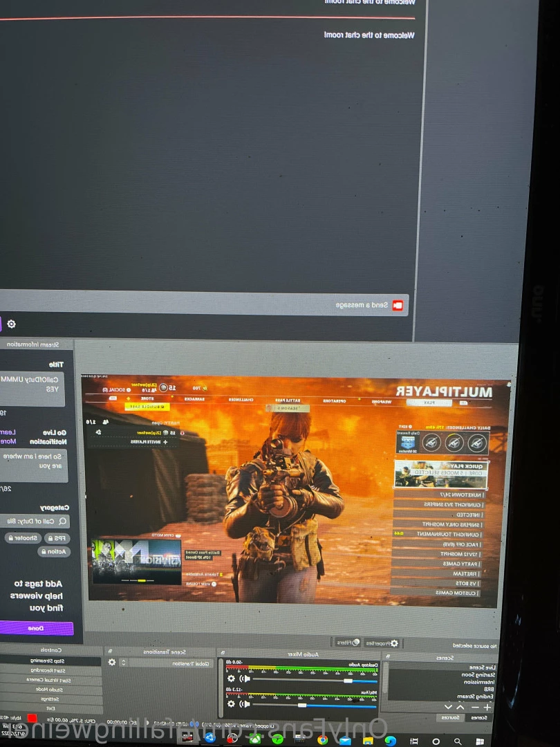Open the Store tab in the game menu

(147, 398)
